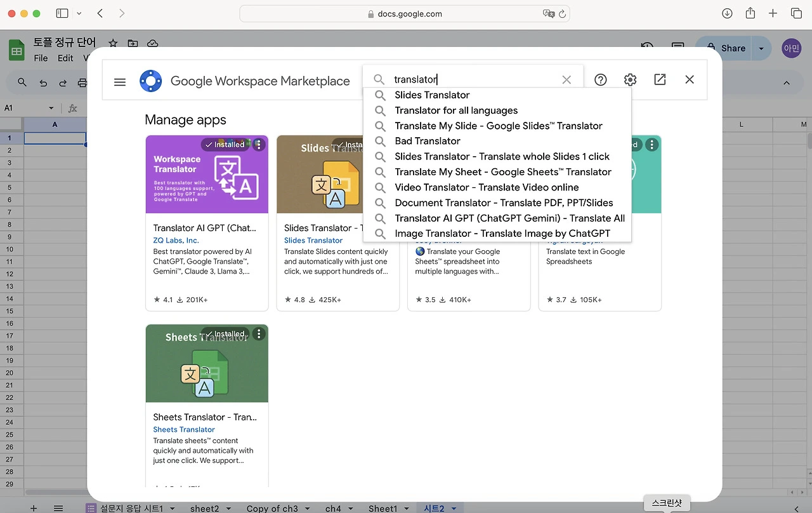Choose the Bad Translator suggestion
Viewport: 812px width, 513px height.
pyautogui.click(x=497, y=141)
